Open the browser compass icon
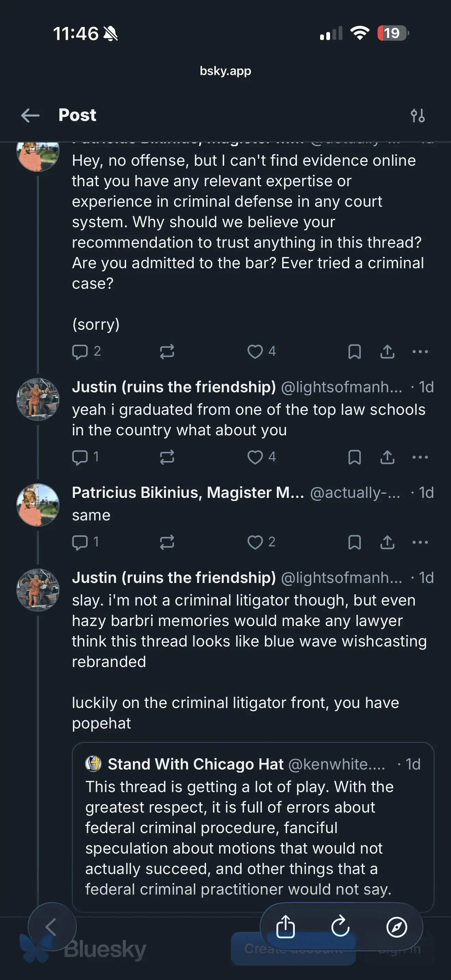The height and width of the screenshot is (980, 451). [397, 927]
